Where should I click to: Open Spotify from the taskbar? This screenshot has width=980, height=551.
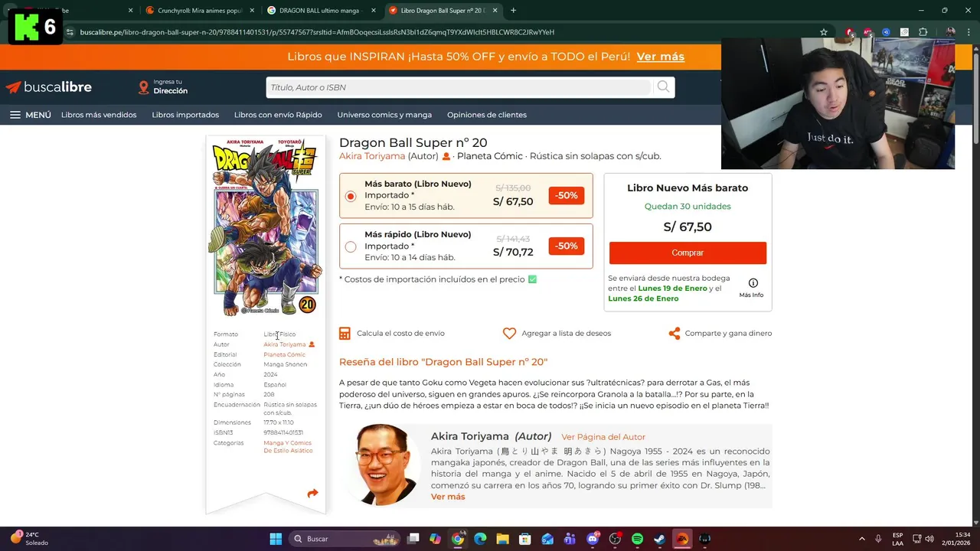637,539
